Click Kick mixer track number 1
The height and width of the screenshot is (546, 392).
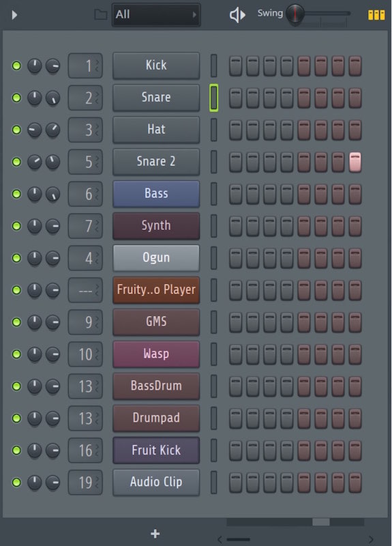85,66
